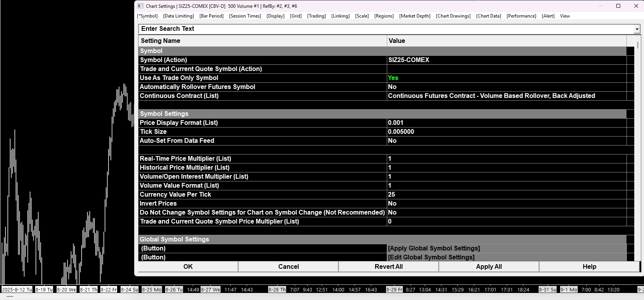The height and width of the screenshot is (300, 644).
Task: Click the Value column header
Action: click(507, 41)
